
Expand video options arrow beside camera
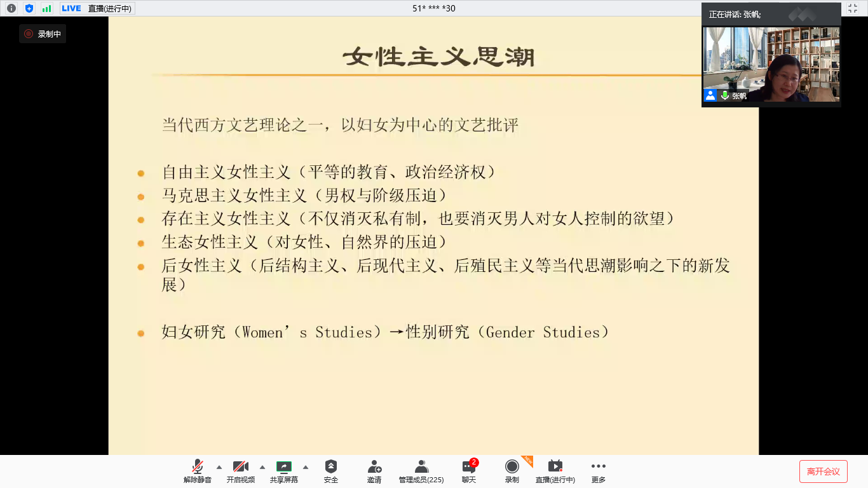(x=262, y=466)
